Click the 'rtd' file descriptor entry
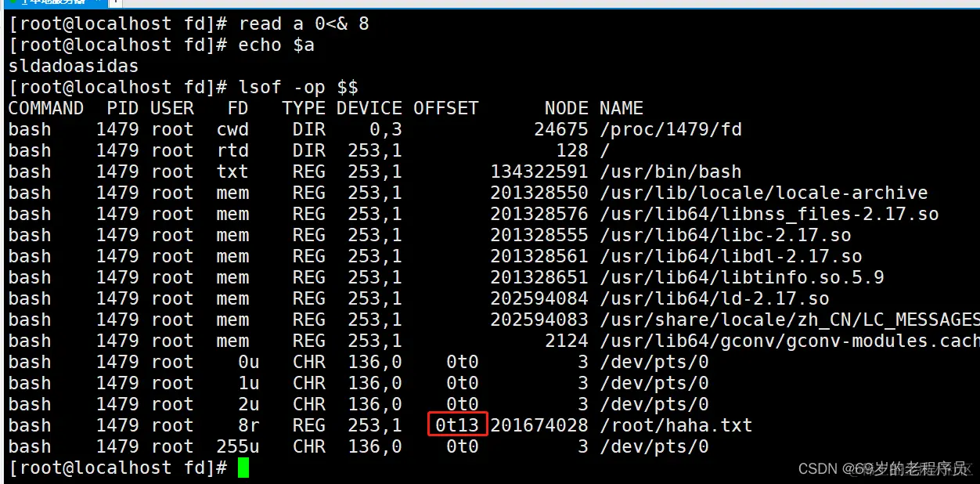The image size is (980, 484). [x=232, y=151]
